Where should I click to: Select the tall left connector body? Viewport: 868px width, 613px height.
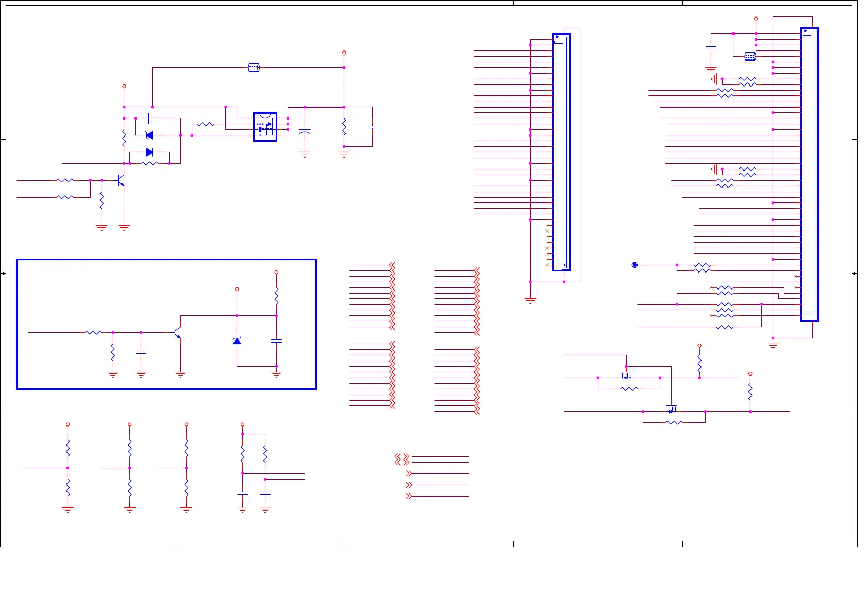pos(561,152)
